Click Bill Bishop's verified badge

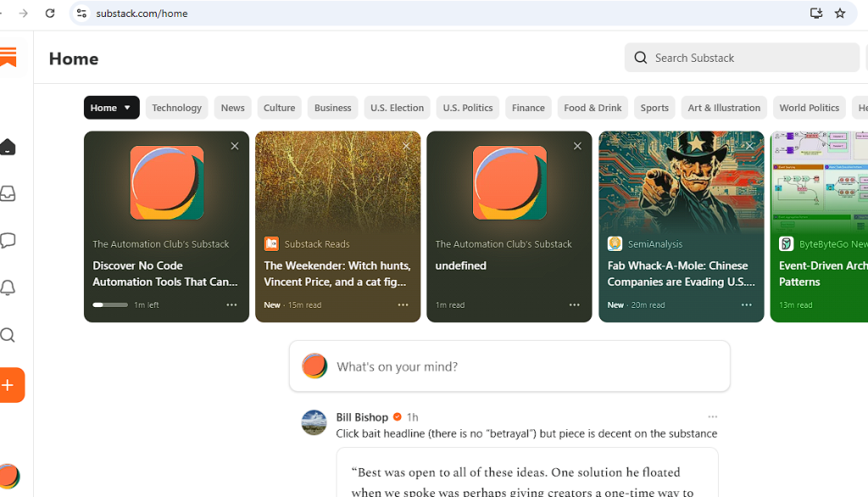(397, 417)
